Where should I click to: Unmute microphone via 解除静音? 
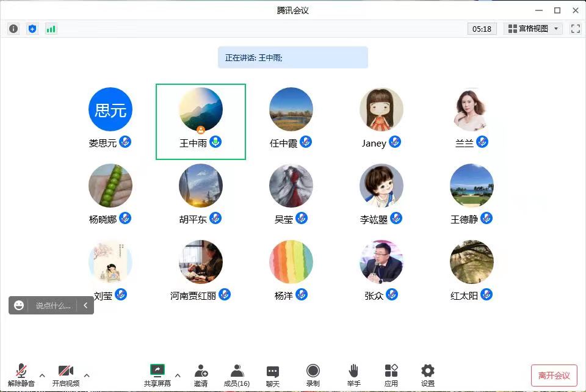[21, 374]
